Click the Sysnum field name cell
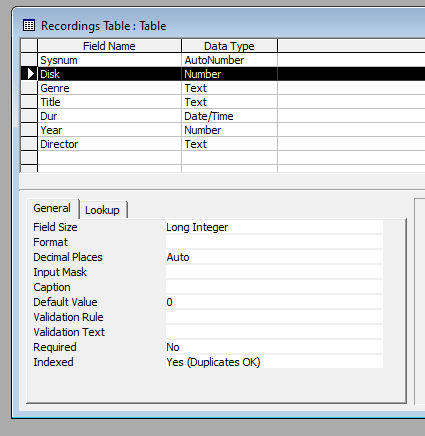Screen dimensions: 425x436 coord(110,60)
